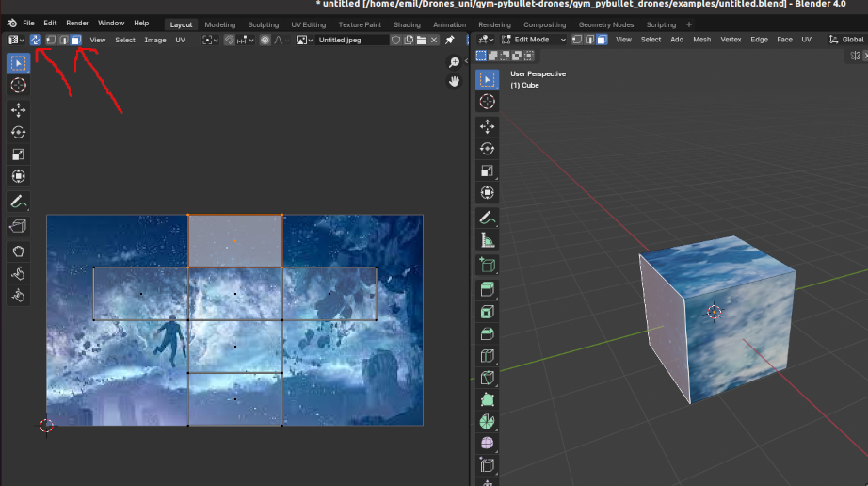The height and width of the screenshot is (486, 868).
Task: Select the Extrude Region tool
Action: [x=487, y=289]
